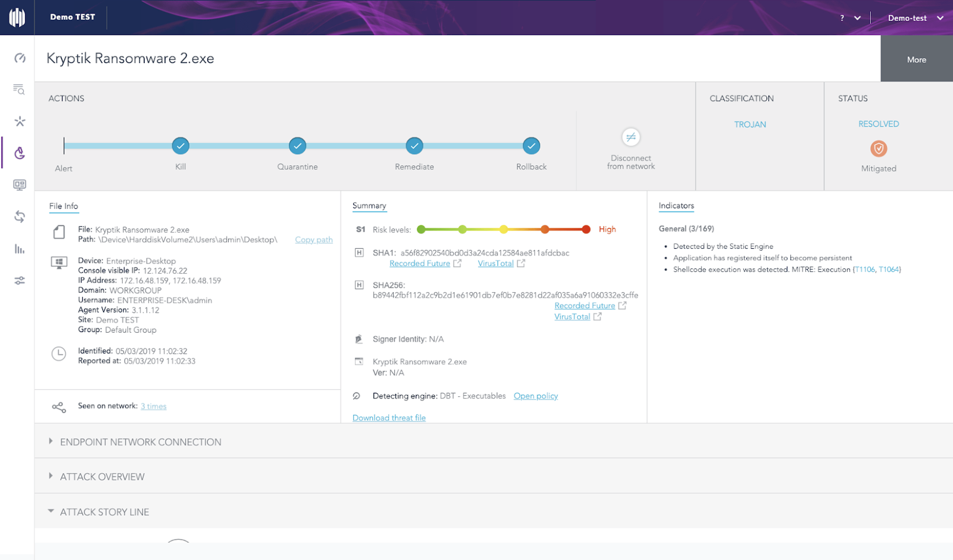Open the analysis biohazard sidebar icon
Image resolution: width=953 pixels, height=560 pixels.
(x=20, y=153)
